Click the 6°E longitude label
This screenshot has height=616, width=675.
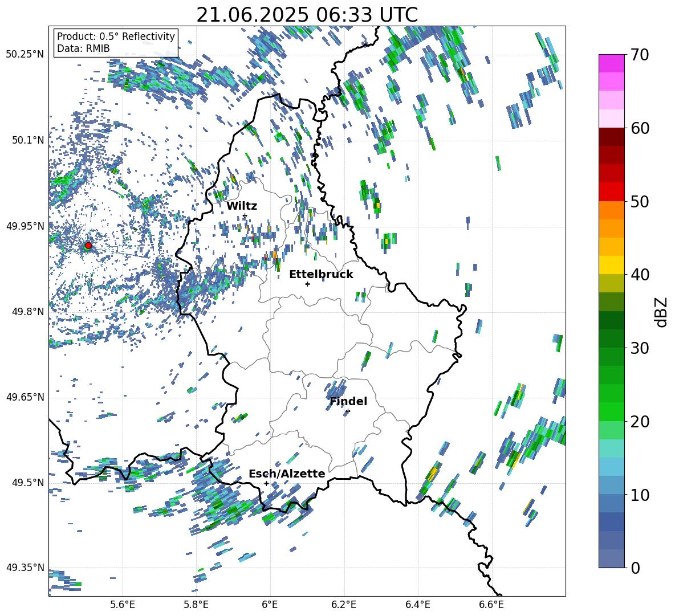[270, 605]
